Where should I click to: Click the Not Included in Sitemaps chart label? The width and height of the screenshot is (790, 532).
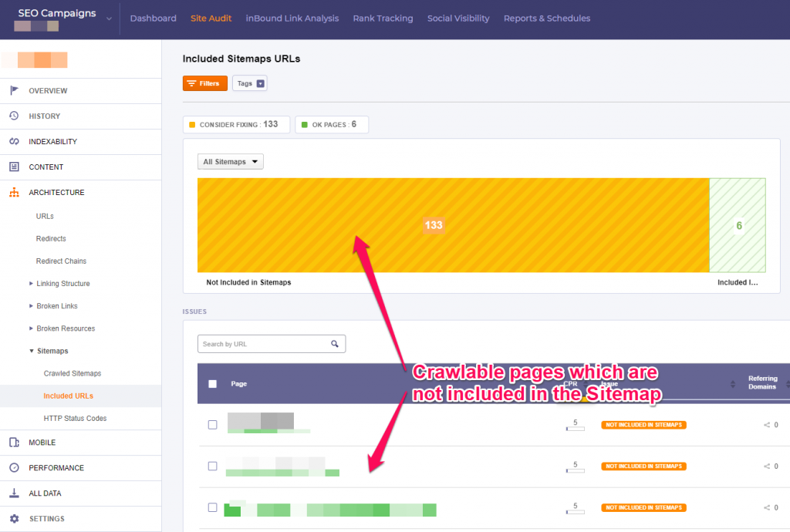pos(248,282)
